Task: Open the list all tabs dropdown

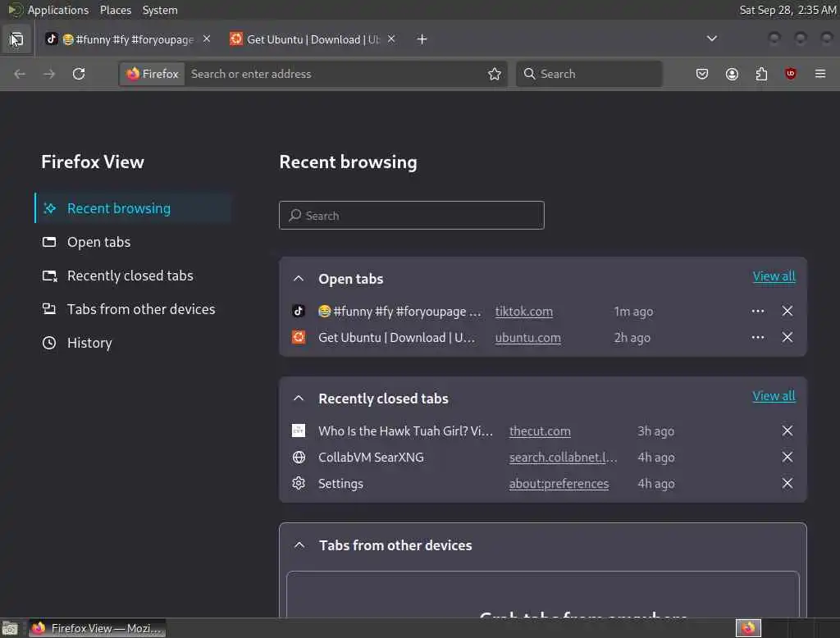Action: tap(711, 39)
